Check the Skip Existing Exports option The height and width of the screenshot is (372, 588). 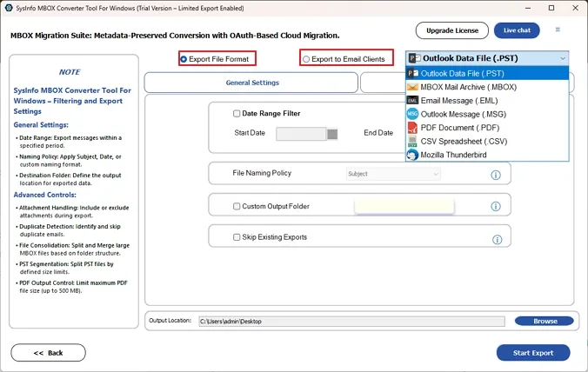(237, 237)
